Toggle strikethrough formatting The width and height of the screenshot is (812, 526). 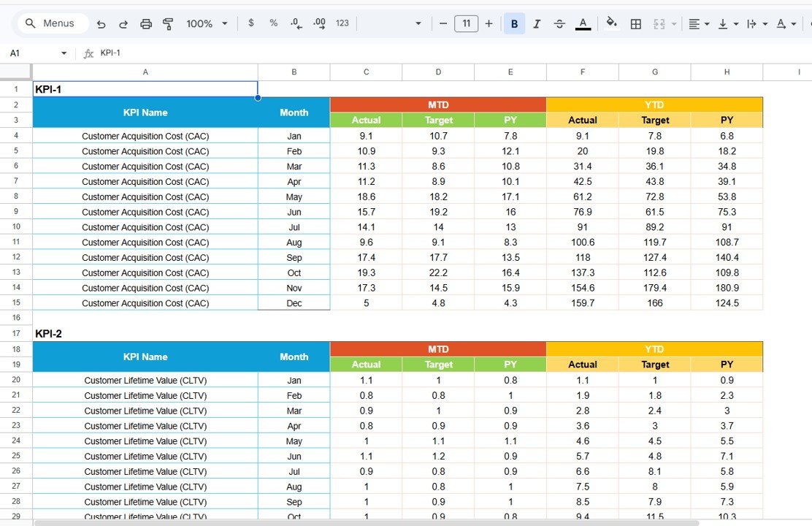point(559,23)
